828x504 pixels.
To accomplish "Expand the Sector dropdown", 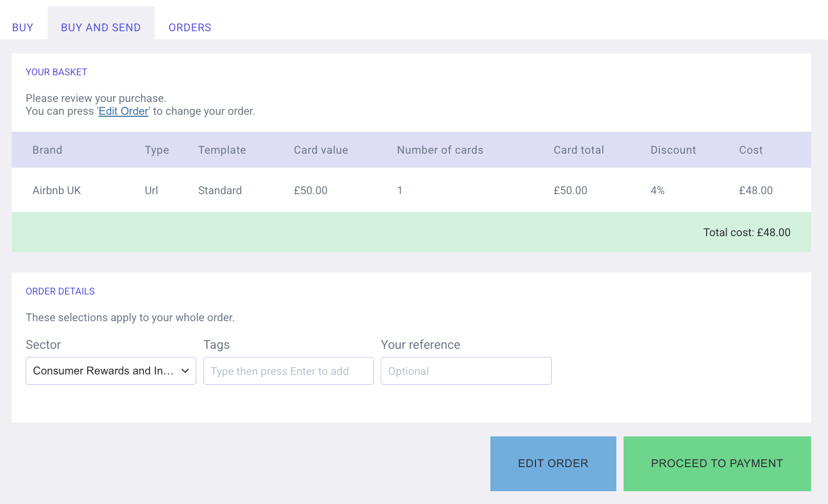I will point(111,371).
